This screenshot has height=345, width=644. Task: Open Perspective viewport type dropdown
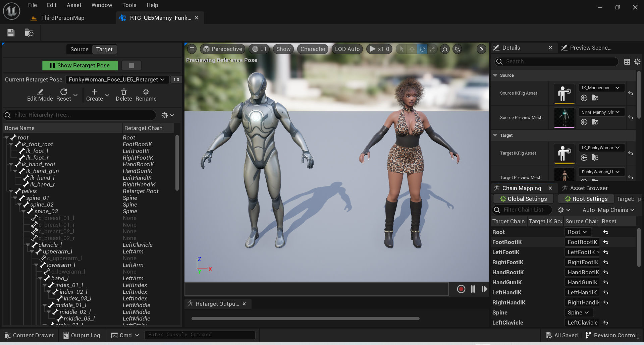223,49
